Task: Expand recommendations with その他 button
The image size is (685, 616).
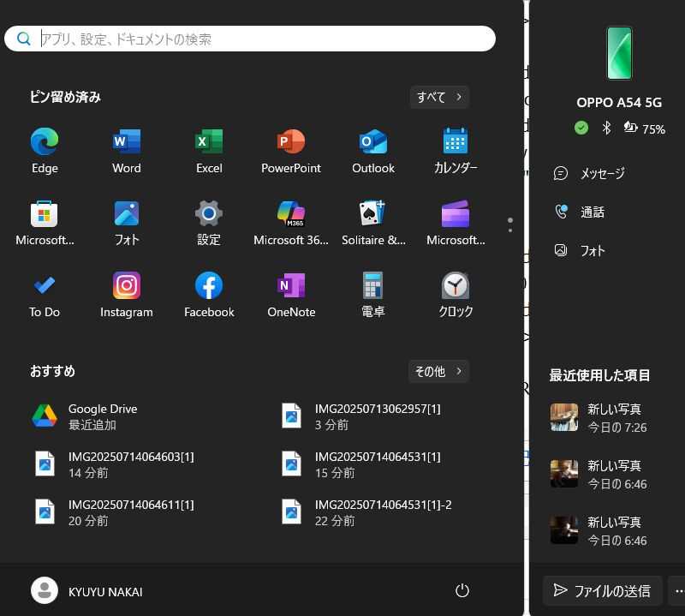Action: pyautogui.click(x=438, y=371)
